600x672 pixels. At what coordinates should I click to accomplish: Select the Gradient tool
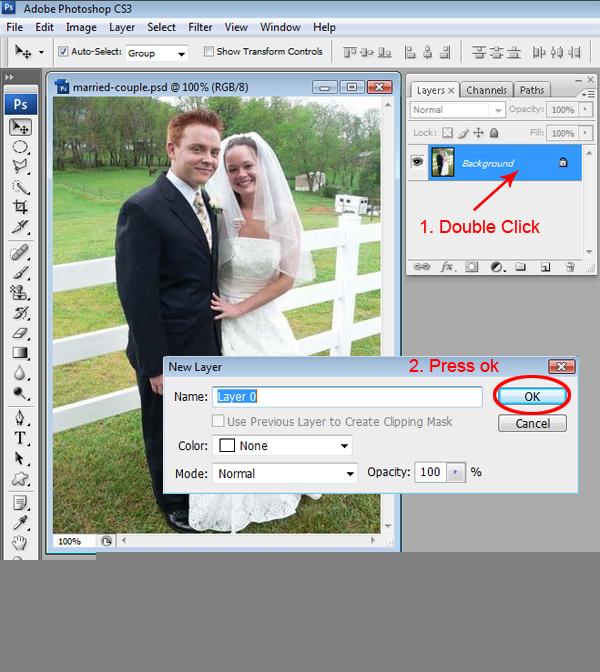[x=20, y=353]
